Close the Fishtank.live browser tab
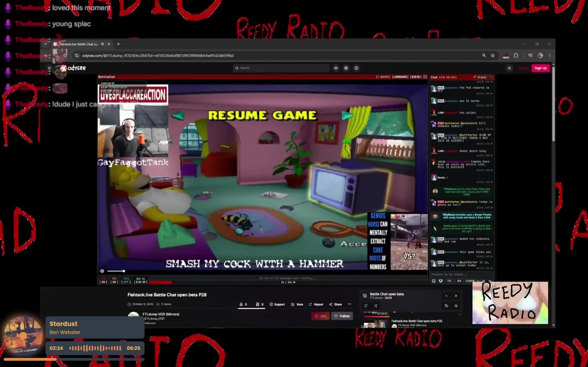588x367 pixels. tap(109, 44)
